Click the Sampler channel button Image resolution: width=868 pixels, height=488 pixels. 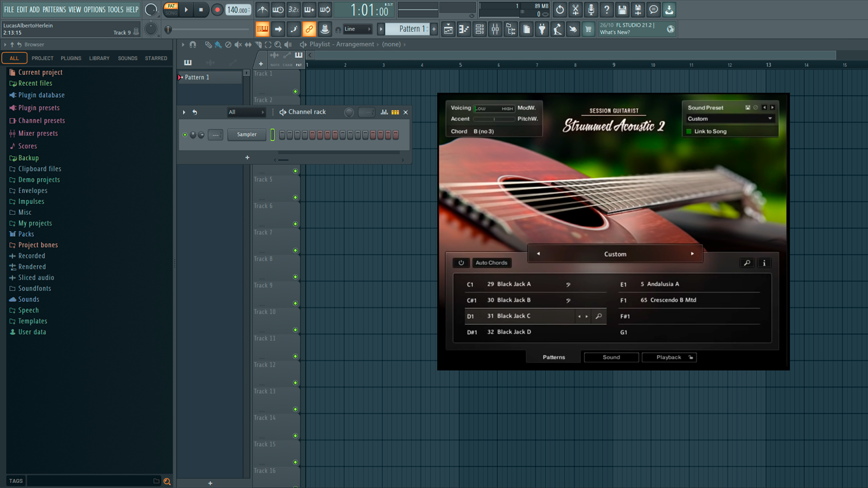coord(247,135)
